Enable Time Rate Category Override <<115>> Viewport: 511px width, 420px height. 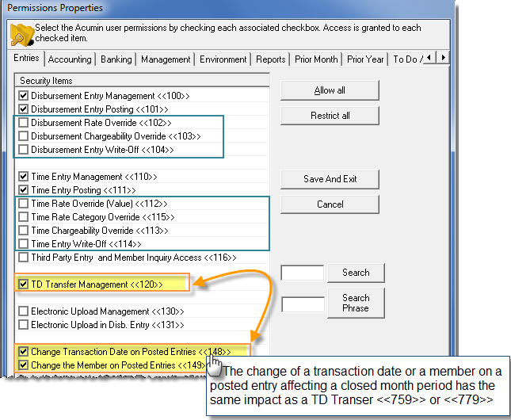pos(23,217)
